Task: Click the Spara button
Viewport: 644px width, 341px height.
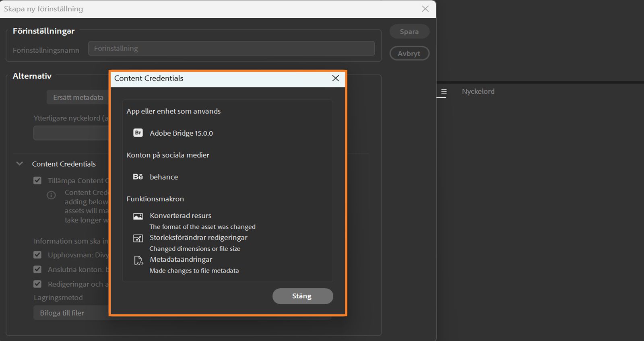Action: (x=409, y=31)
